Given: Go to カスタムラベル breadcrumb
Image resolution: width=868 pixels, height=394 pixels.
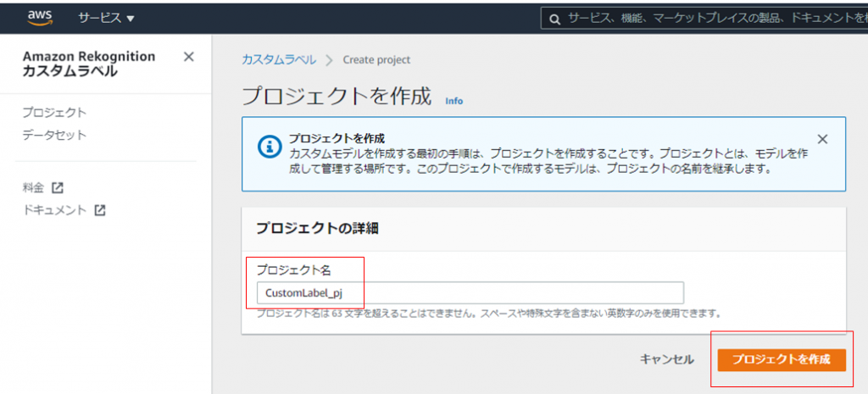Looking at the screenshot, I should 279,60.
